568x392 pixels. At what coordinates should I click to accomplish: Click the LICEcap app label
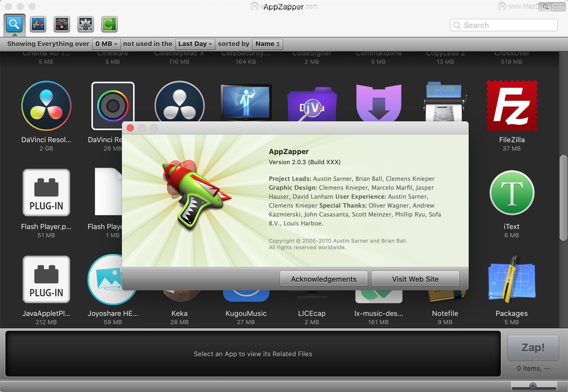click(x=312, y=313)
